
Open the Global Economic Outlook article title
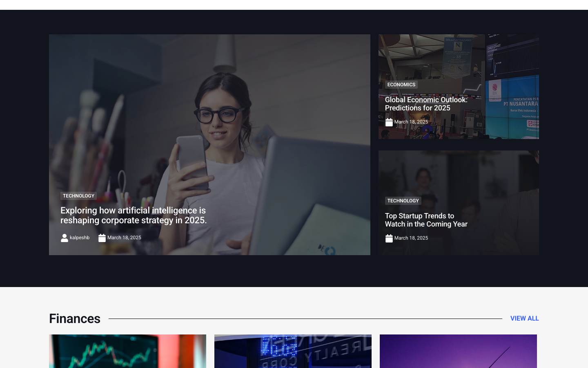[426, 104]
